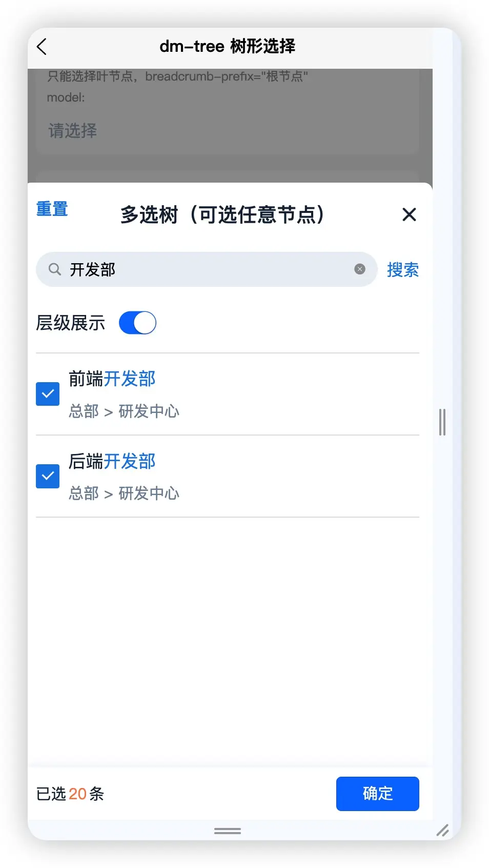The image size is (489, 868).
Task: Confirm selection with 确定 button
Action: pos(378,794)
